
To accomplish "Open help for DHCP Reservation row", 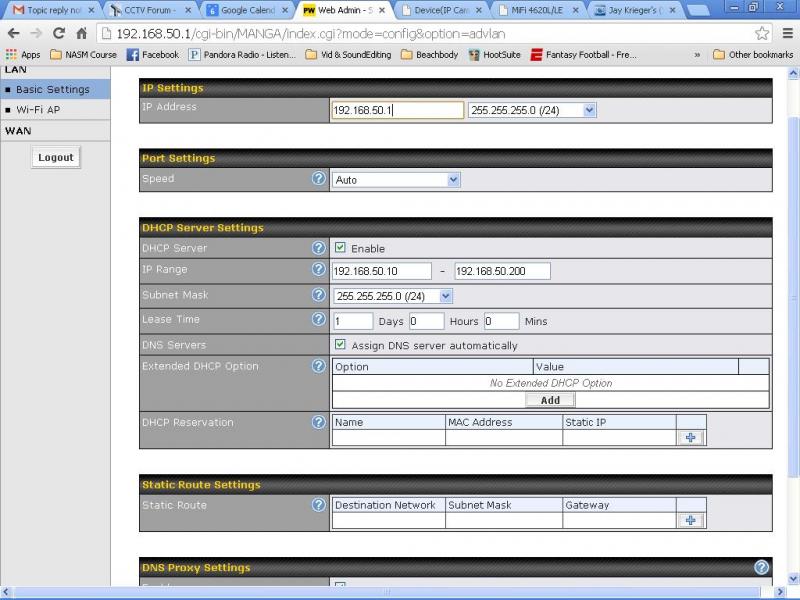I will point(318,422).
